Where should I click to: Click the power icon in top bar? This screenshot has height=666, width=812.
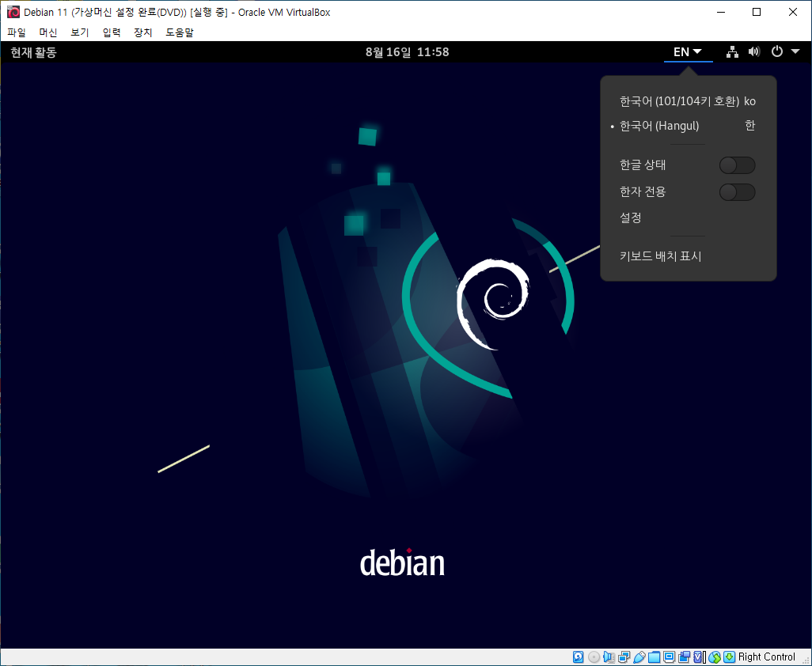click(777, 51)
